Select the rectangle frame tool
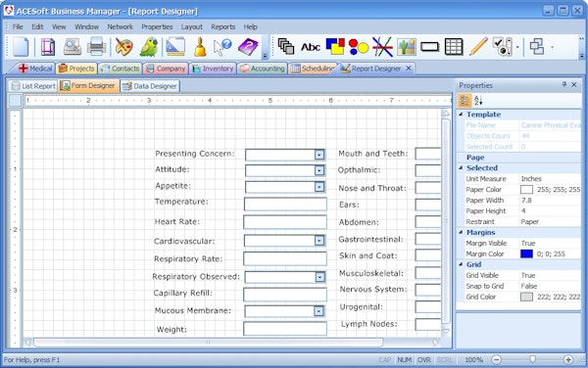 click(430, 47)
